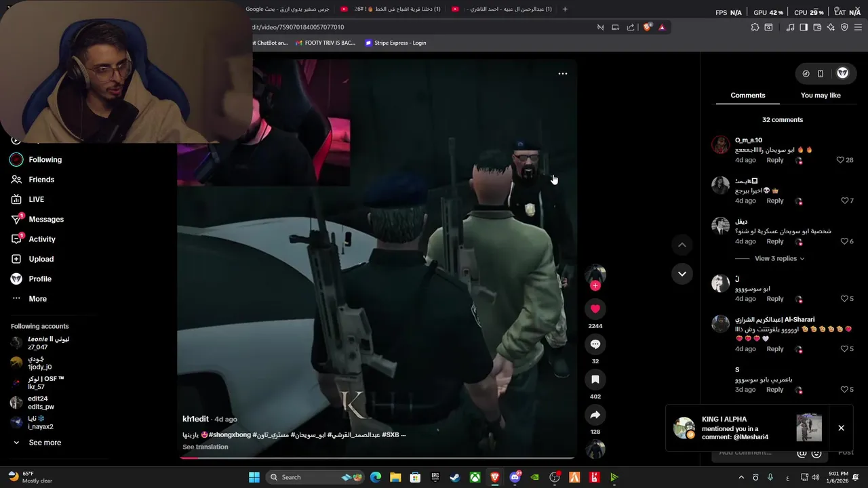
Task: Open Brave Wallet icon
Action: tap(817, 27)
